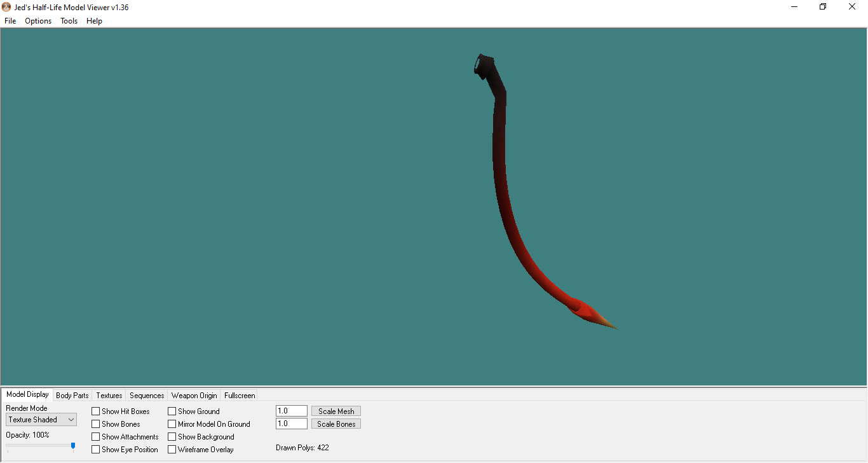This screenshot has height=463, width=868.
Task: Switch to the Fullscreen tab
Action: click(x=240, y=396)
